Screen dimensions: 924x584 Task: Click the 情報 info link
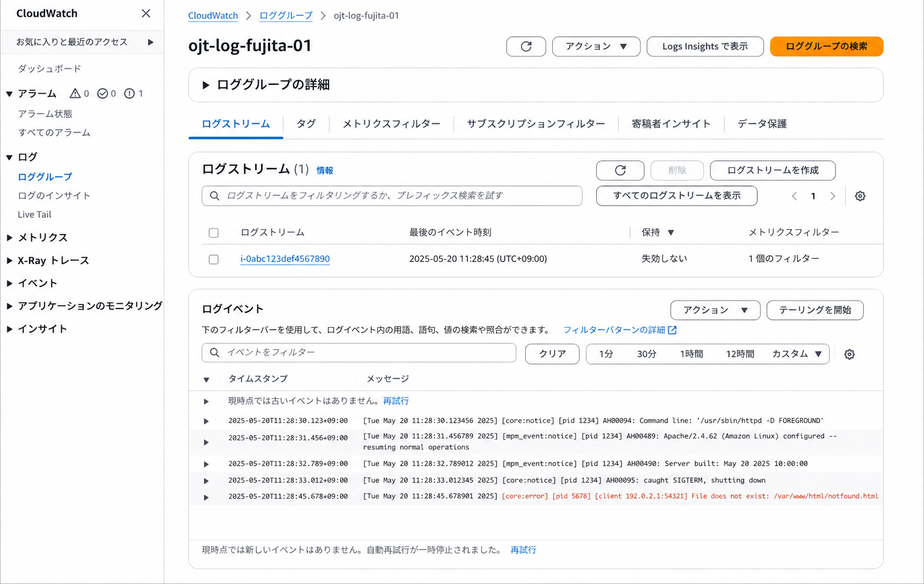pos(325,171)
